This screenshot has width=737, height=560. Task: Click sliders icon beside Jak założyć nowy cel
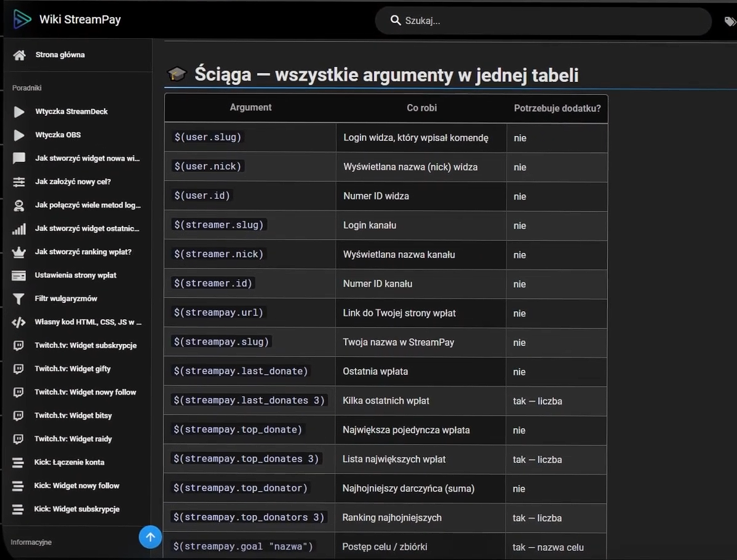19,182
